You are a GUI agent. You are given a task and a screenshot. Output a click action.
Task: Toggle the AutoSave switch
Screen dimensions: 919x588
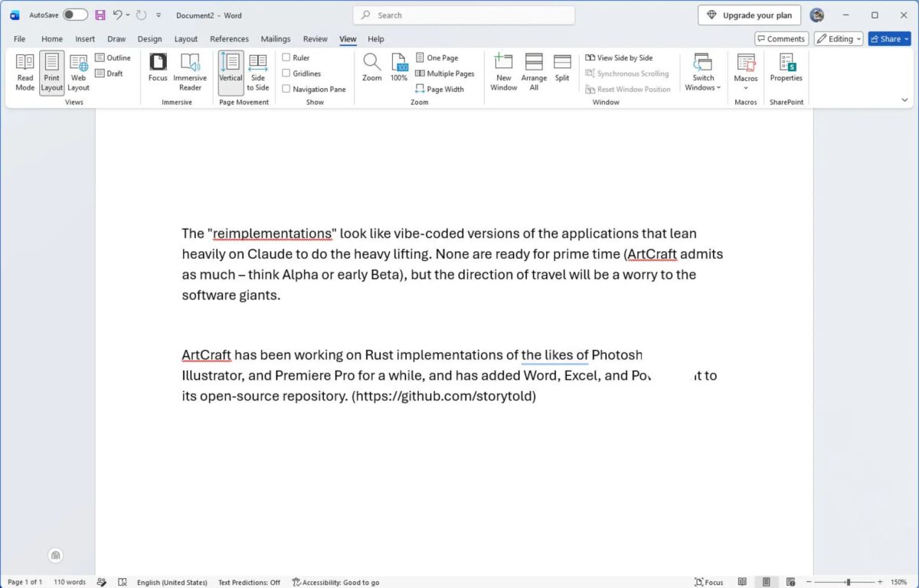coord(75,15)
